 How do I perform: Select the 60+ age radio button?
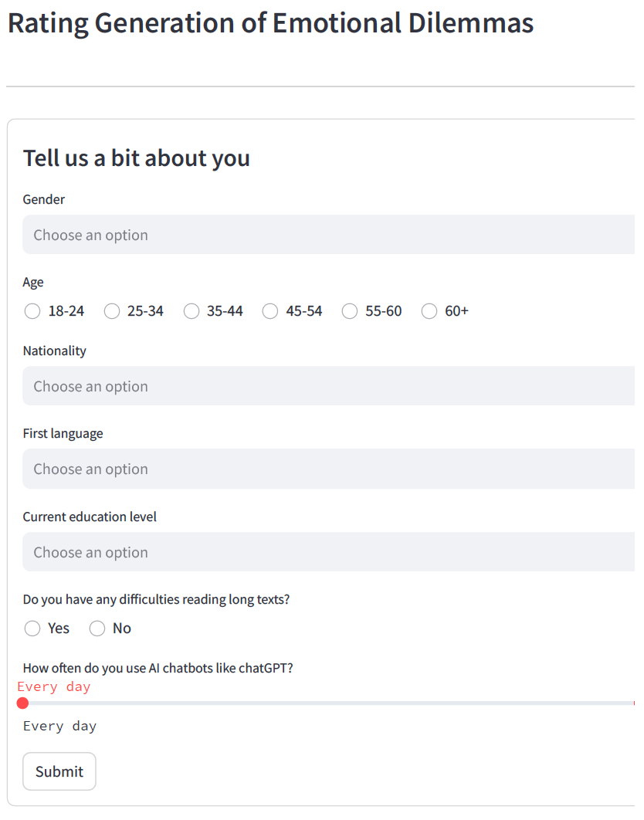click(x=429, y=311)
